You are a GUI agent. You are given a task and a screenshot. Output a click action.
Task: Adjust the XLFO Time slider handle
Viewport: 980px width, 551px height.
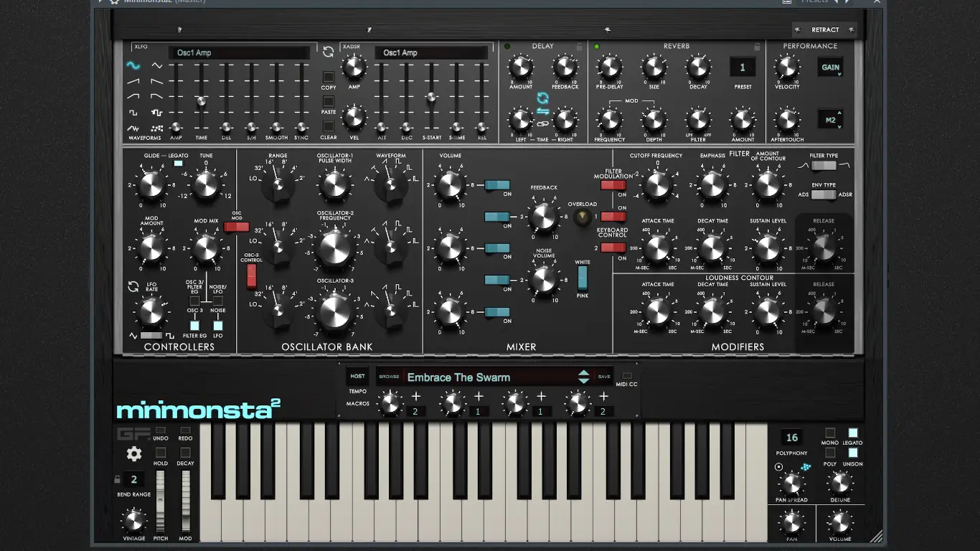click(x=202, y=102)
